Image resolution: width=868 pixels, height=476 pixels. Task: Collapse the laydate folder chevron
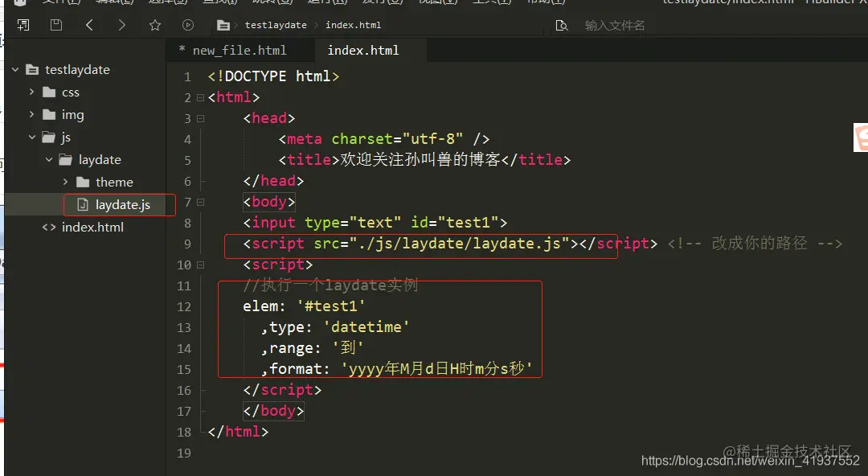(49, 159)
